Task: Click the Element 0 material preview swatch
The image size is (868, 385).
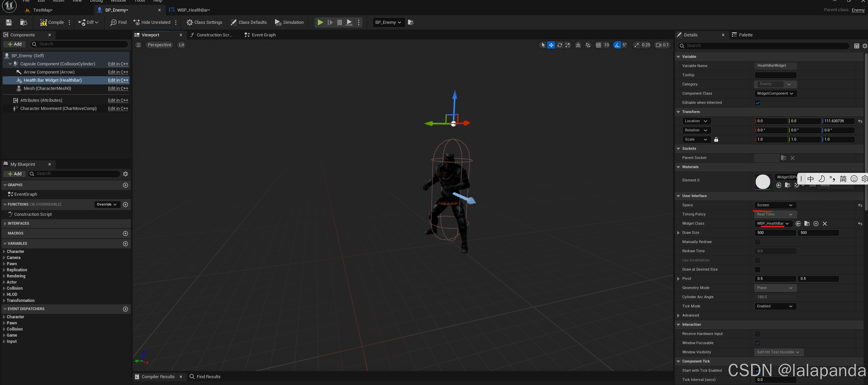Action: (x=763, y=181)
